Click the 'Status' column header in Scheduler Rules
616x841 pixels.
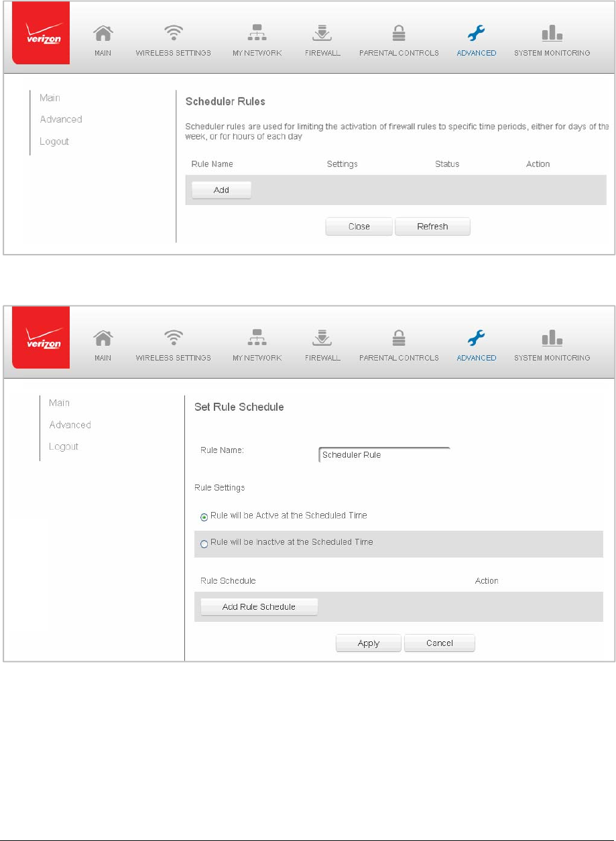tap(447, 164)
